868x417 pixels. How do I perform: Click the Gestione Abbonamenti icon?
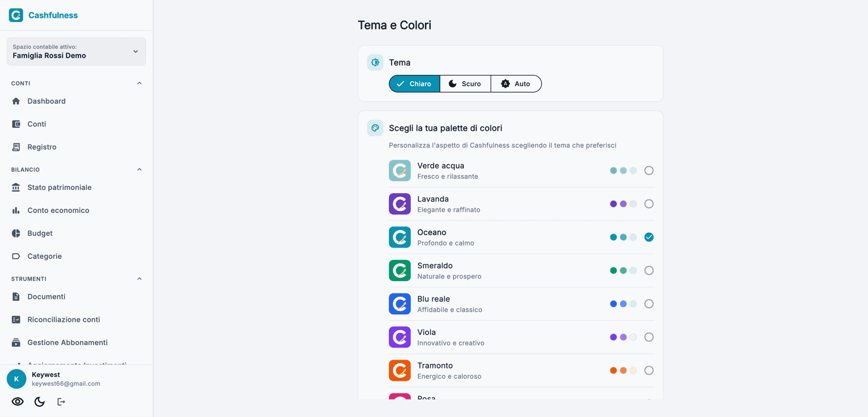point(16,343)
